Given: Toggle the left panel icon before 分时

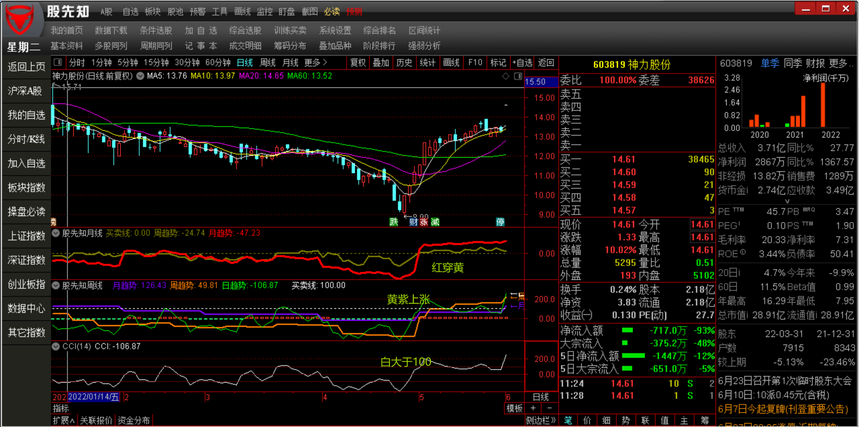Looking at the screenshot, I should tap(58, 62).
